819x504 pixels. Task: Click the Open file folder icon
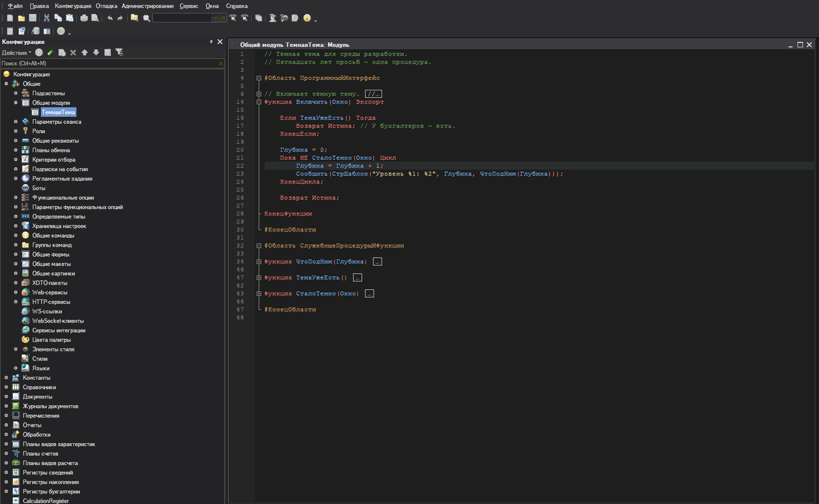pyautogui.click(x=21, y=18)
